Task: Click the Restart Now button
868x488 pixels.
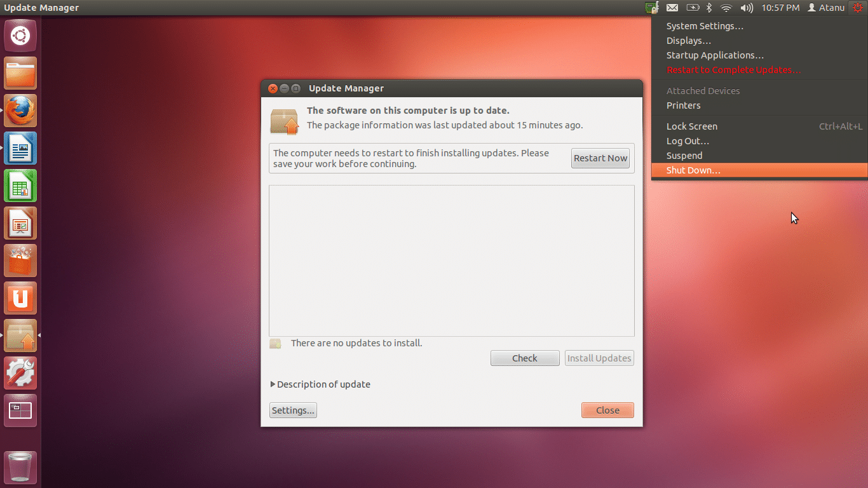Action: (600, 158)
